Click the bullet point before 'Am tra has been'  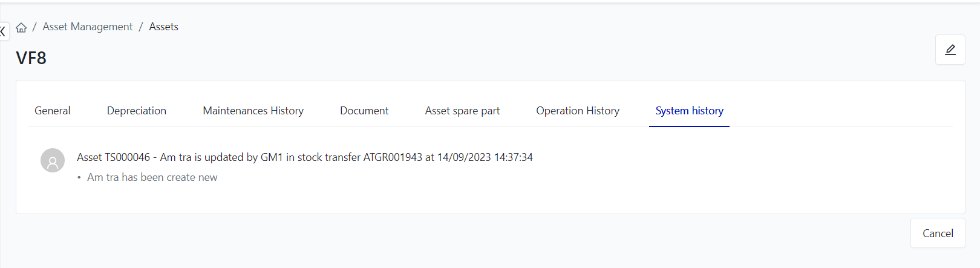[79, 178]
